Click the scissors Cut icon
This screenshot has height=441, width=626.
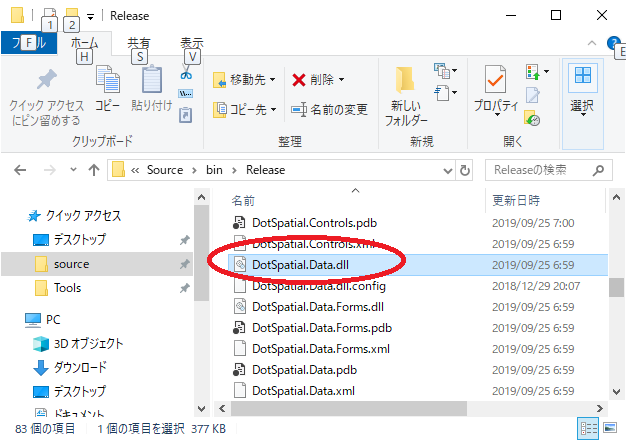(x=186, y=72)
